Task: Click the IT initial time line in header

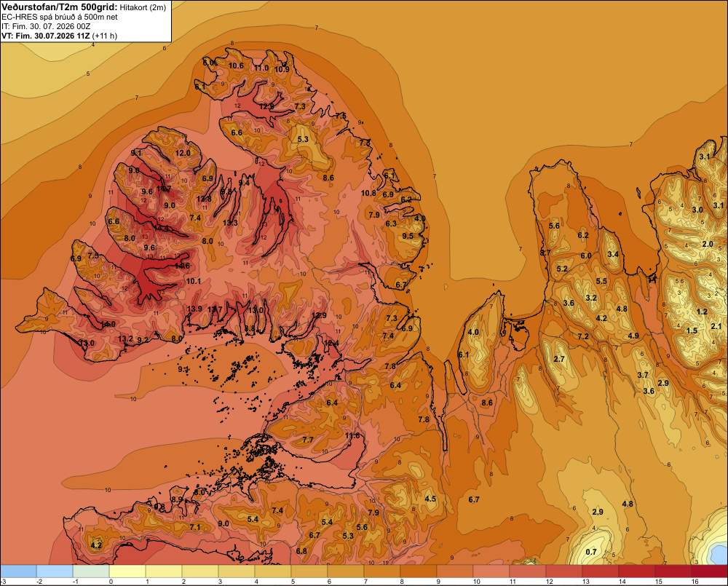Action: click(46, 26)
